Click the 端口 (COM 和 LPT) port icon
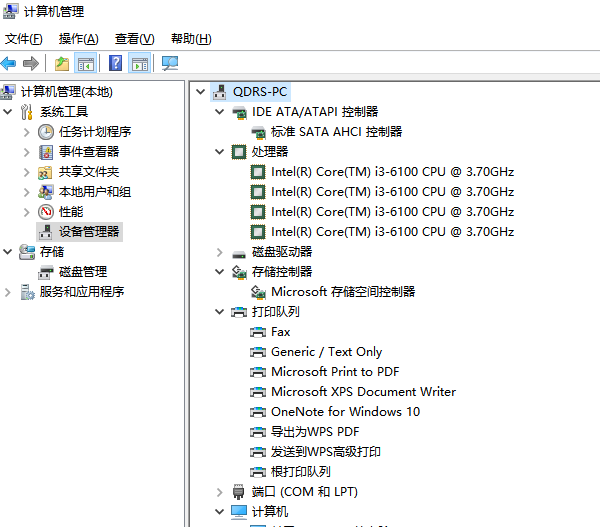 pos(238,492)
